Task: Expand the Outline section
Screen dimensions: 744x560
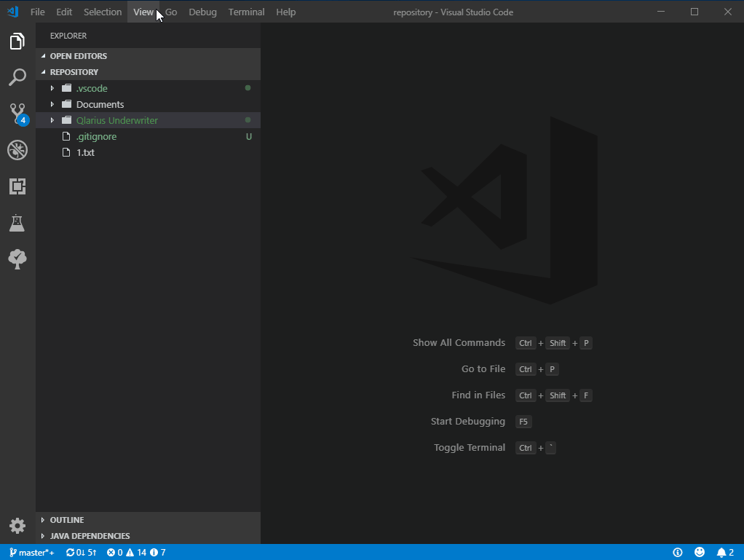Action: (66, 520)
